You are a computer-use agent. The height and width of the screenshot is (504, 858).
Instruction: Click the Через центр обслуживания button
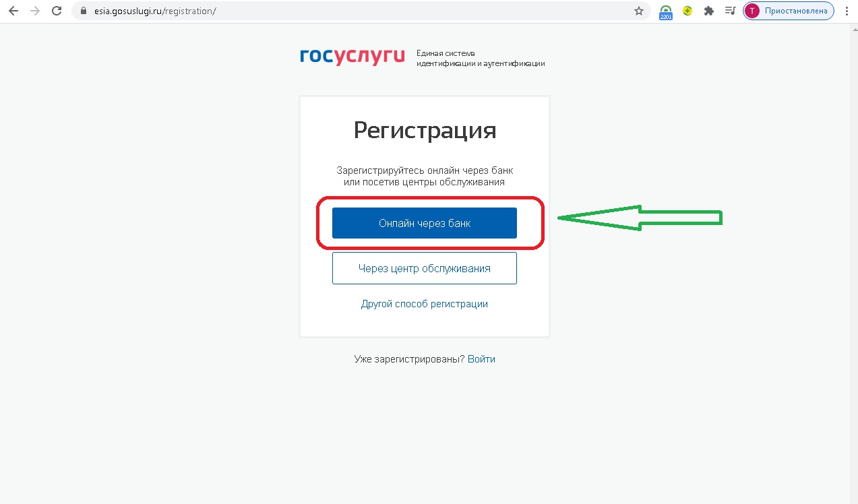pyautogui.click(x=425, y=268)
